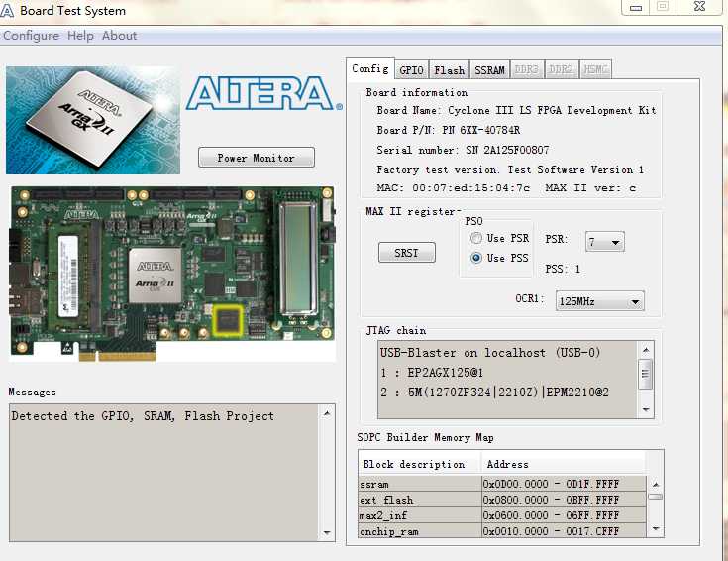Click the memory map scrollbar thumb
The width and height of the screenshot is (728, 561).
(655, 497)
